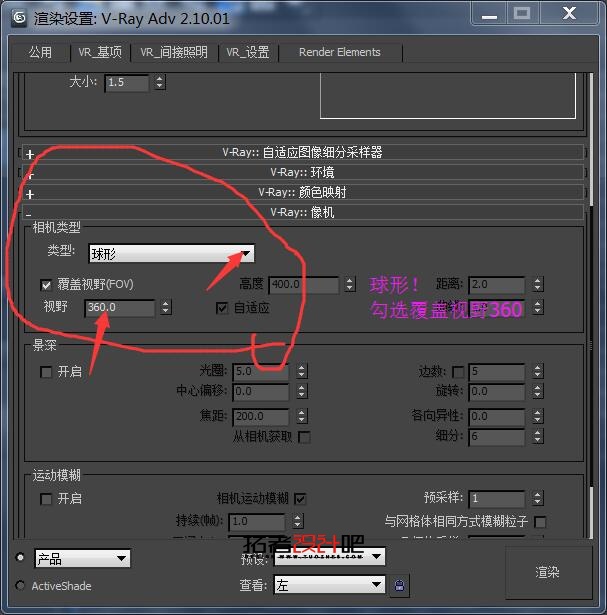Adjust the 视野 spinner arrows
The width and height of the screenshot is (607, 615).
click(x=166, y=308)
